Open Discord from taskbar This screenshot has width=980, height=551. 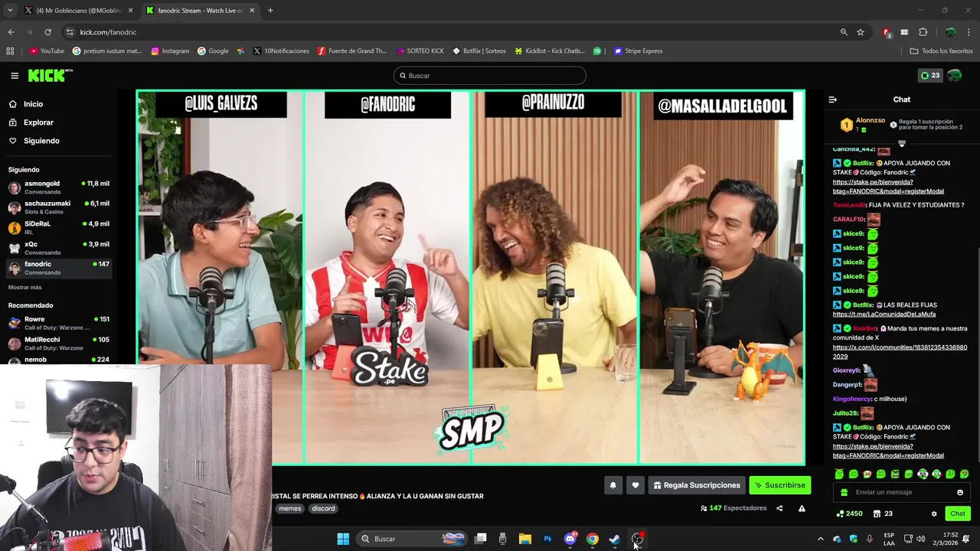(x=570, y=539)
